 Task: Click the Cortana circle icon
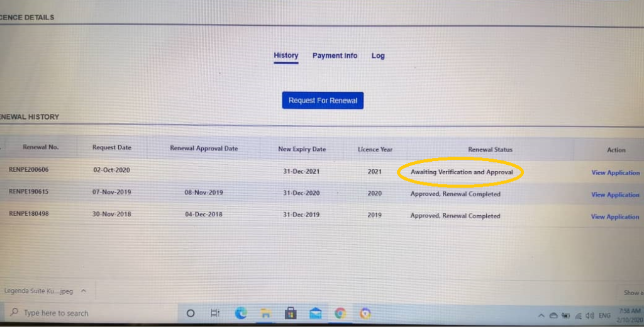[190, 313]
